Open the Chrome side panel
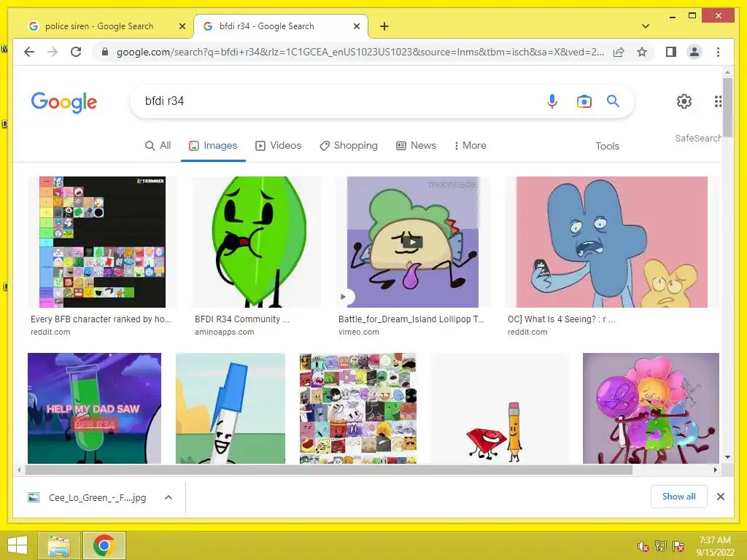This screenshot has width=747, height=560. (671, 52)
